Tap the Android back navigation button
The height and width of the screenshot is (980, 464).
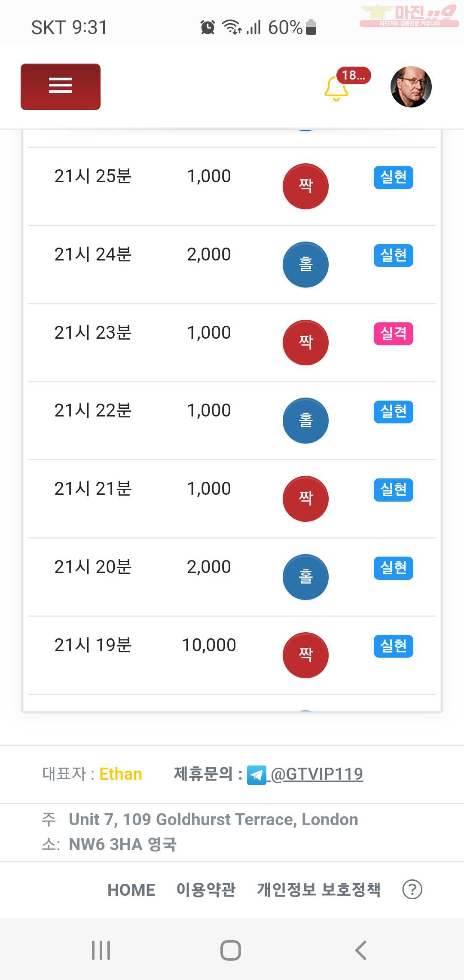[361, 950]
